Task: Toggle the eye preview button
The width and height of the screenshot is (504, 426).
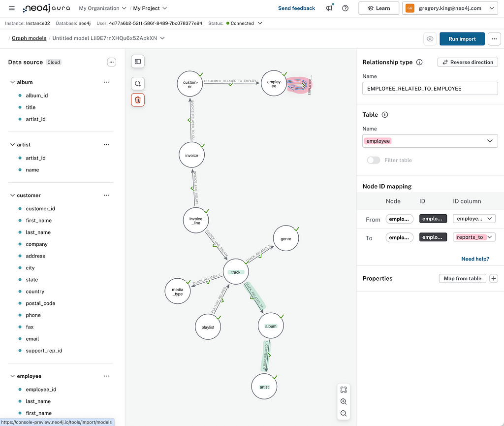Action: [430, 39]
